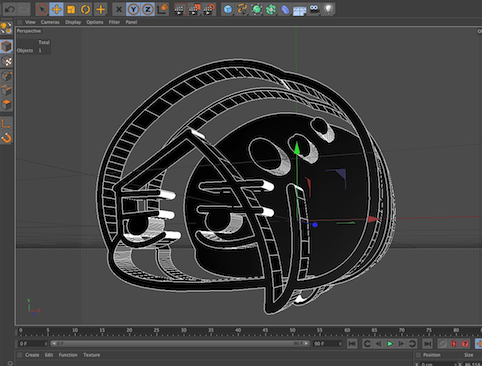Open the viewport Display menu
The height and width of the screenshot is (366, 482).
73,22
